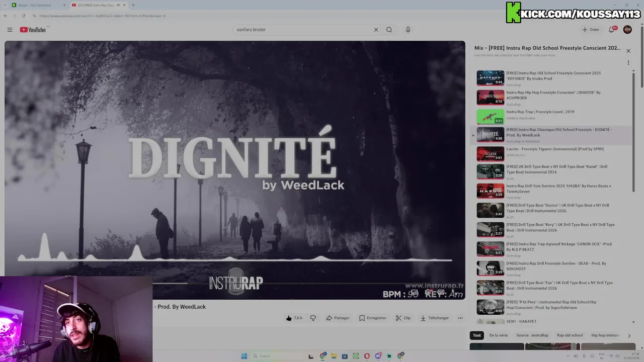Open the account avatar menu
Image resolution: width=644 pixels, height=362 pixels.
point(627,30)
